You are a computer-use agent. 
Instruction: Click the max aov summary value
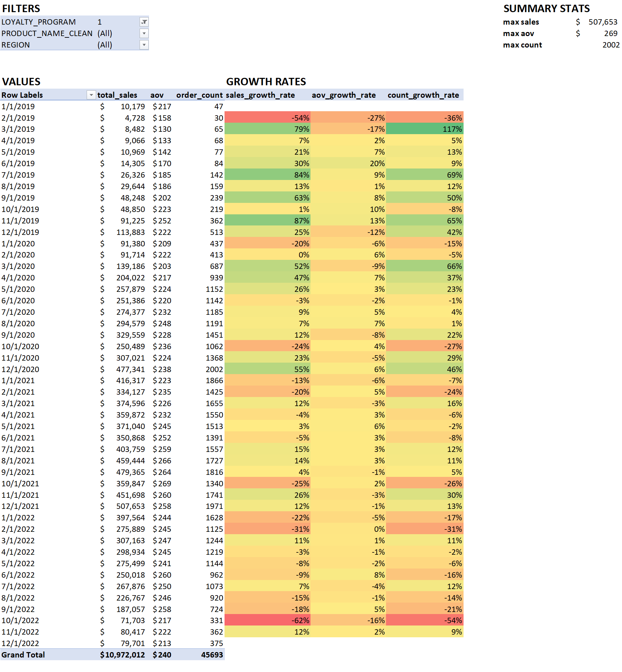tap(611, 33)
